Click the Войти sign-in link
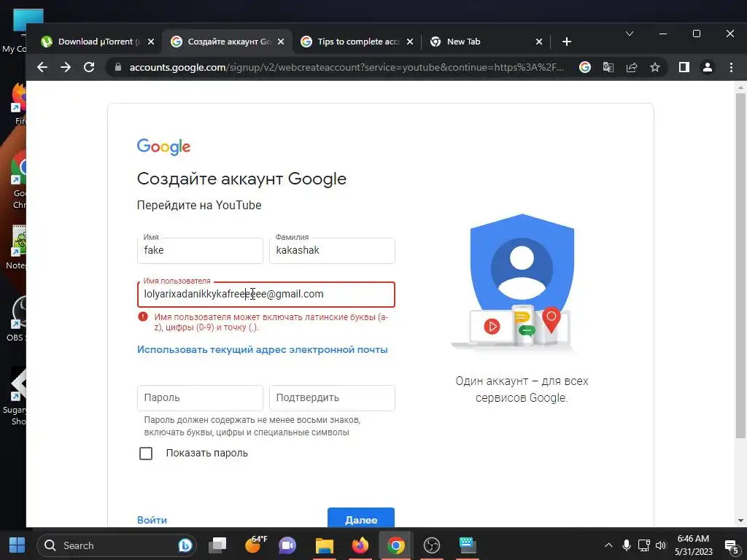The height and width of the screenshot is (560, 747). click(x=152, y=520)
